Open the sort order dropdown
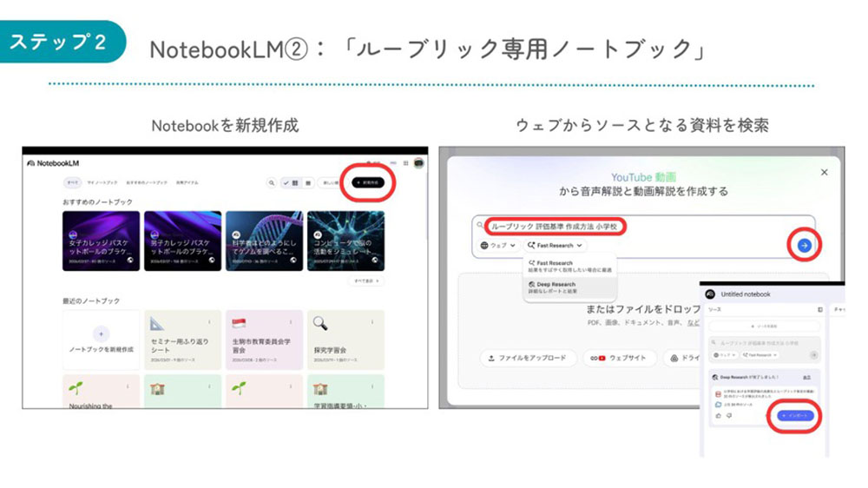Screen dimensions: 868x488 (x=331, y=183)
